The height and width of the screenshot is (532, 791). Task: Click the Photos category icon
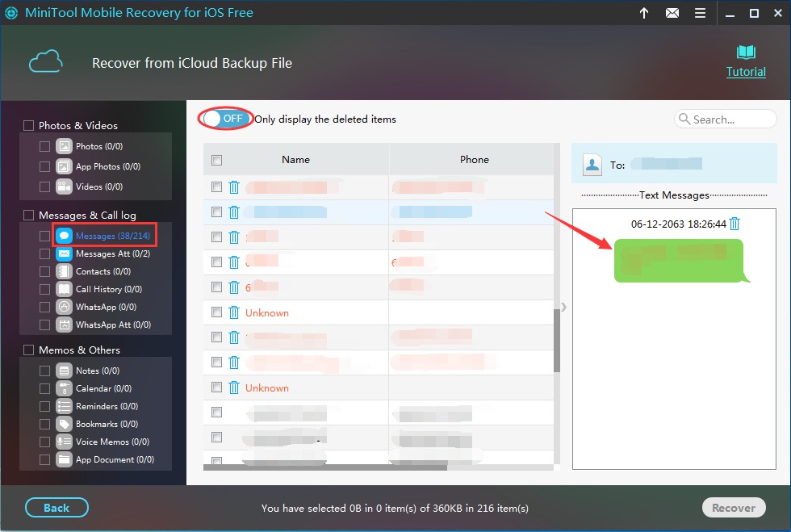(x=64, y=146)
